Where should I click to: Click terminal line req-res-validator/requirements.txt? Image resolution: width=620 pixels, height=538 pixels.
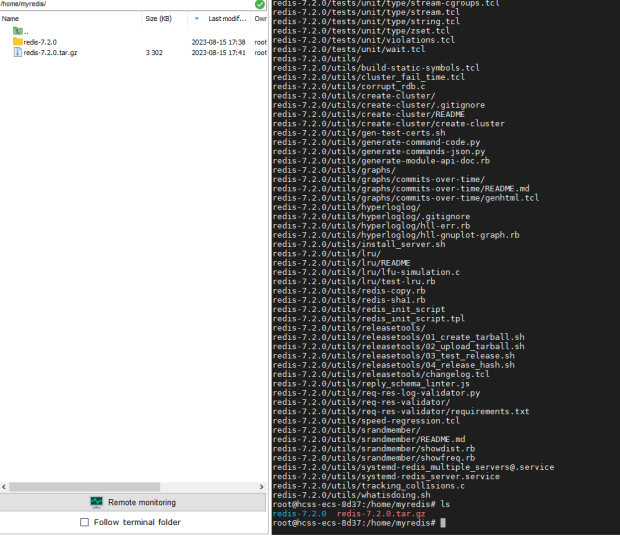click(401, 412)
